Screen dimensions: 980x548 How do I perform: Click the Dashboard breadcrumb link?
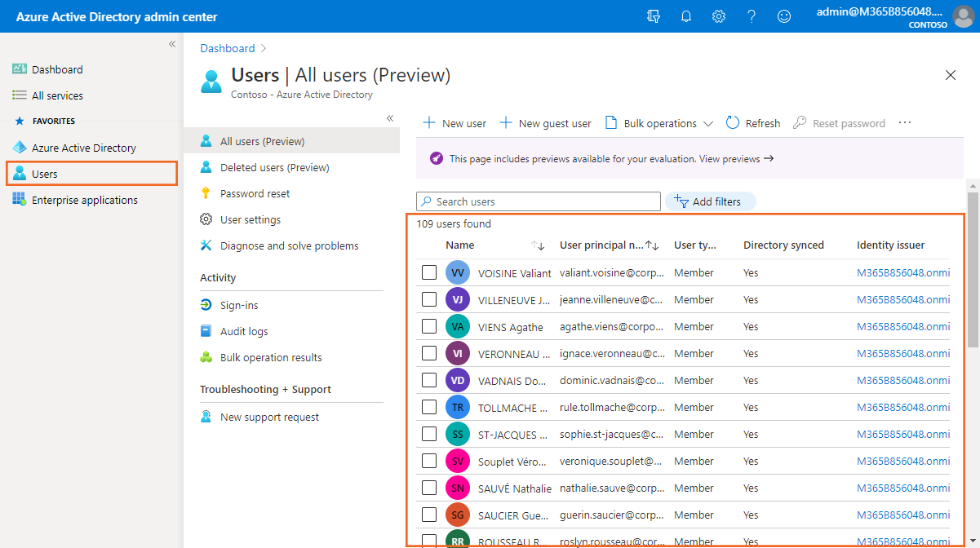tap(228, 48)
